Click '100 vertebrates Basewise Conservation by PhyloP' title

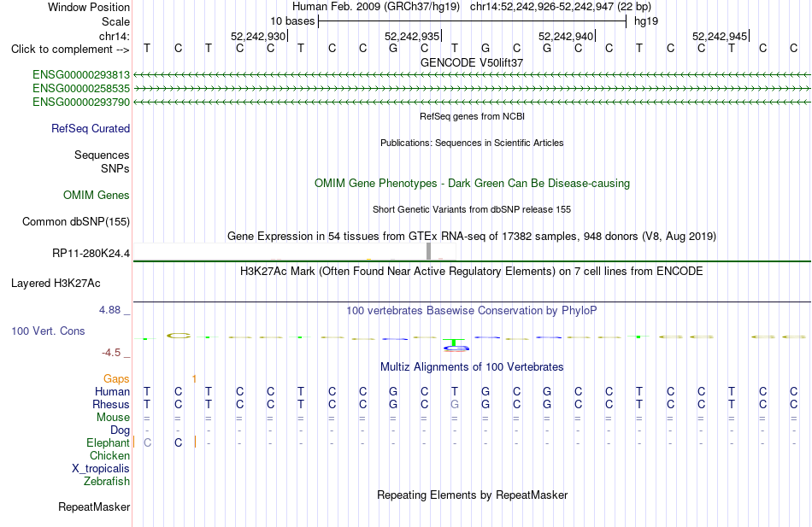[472, 311]
